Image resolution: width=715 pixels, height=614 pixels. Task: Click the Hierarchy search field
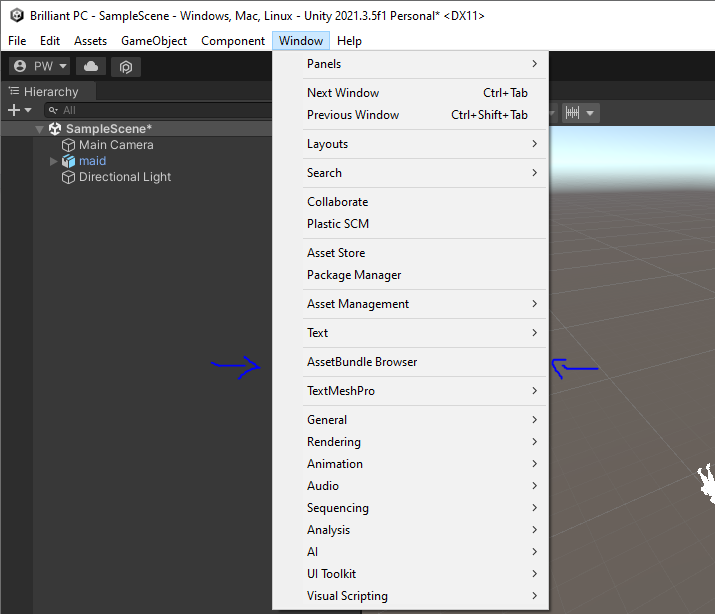pyautogui.click(x=157, y=110)
